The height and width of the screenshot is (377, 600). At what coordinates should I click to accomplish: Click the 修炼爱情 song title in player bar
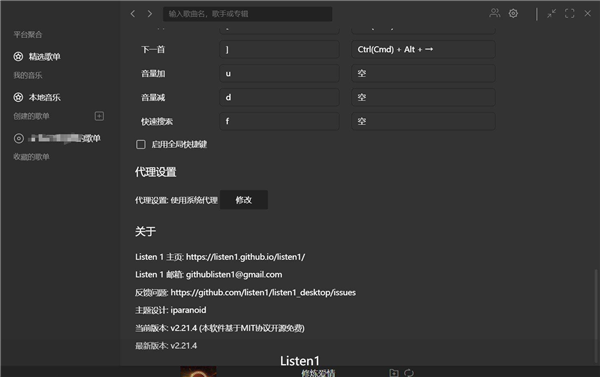(318, 373)
